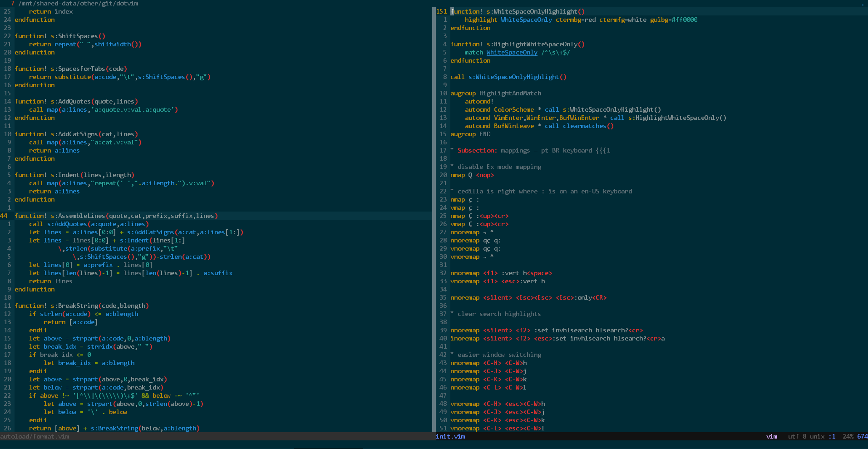Screen dimensions: 868x449
Task: Click 'inoremap <silent> <f2>' mapping line
Action: point(557,338)
